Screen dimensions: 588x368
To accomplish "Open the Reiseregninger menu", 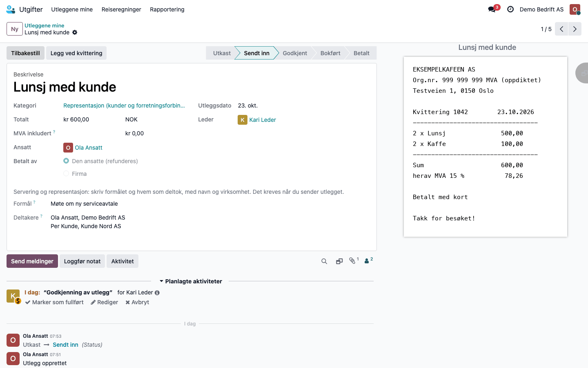I will point(121,9).
